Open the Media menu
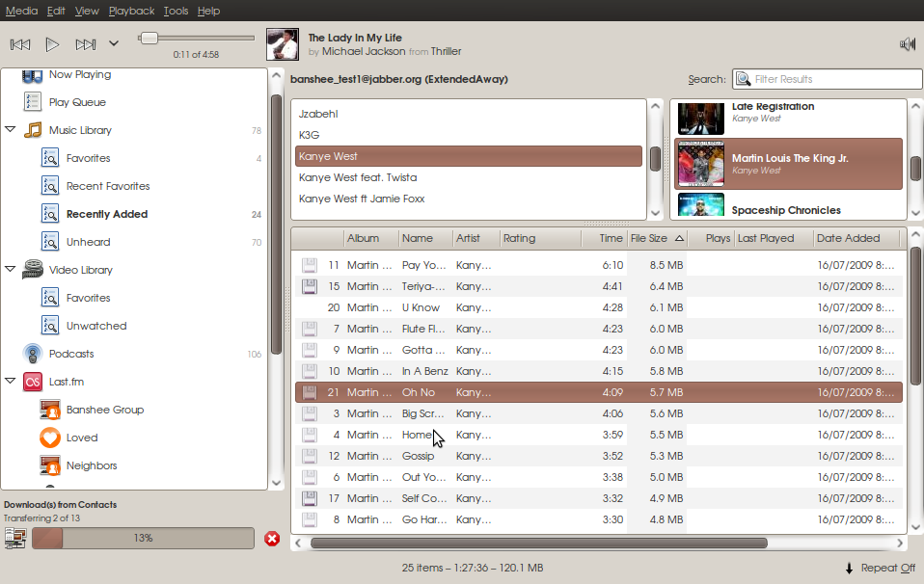The width and height of the screenshot is (924, 584). pos(22,11)
